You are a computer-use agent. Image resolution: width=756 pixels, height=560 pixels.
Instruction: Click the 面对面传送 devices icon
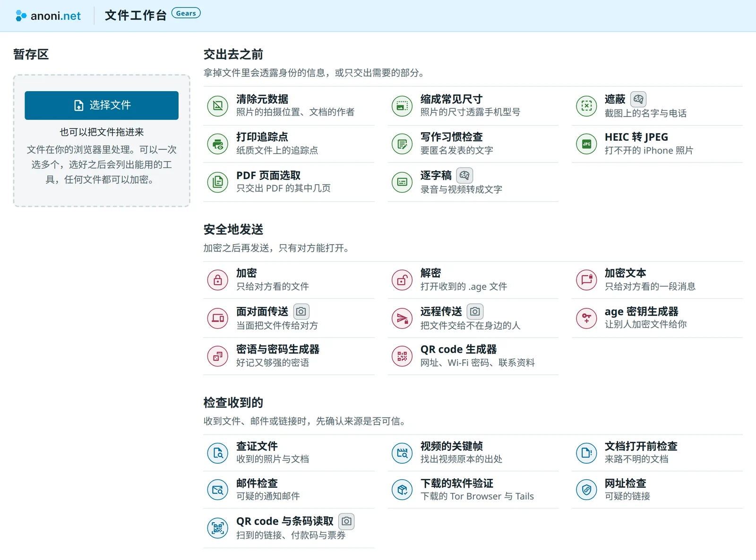[x=218, y=318]
